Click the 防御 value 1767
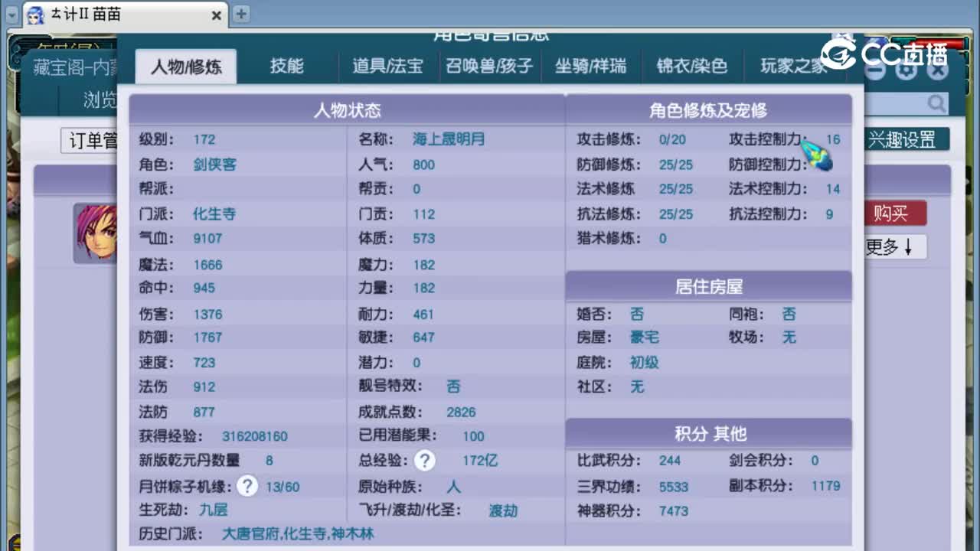The width and height of the screenshot is (980, 551). (x=207, y=337)
